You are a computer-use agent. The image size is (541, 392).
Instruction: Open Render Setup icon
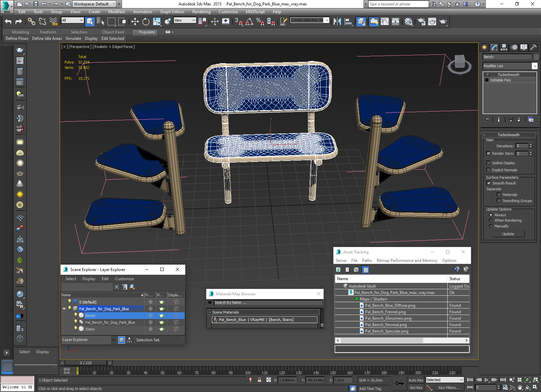[421, 22]
